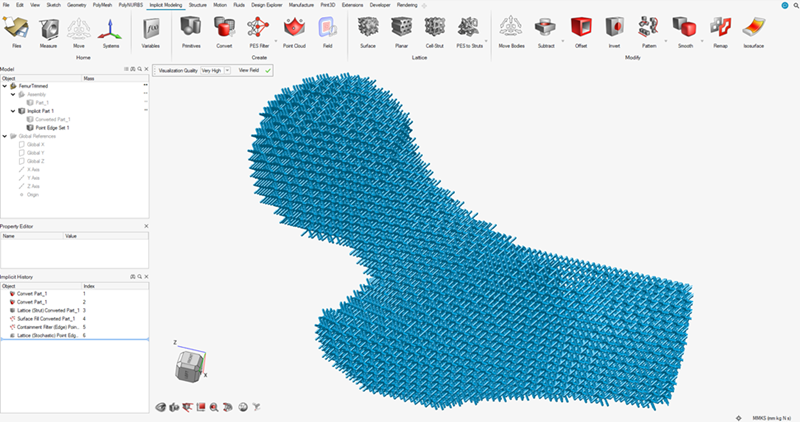Viewport: 800px width, 422px height.
Task: Toggle visibility of Global X reference
Action: (x=23, y=144)
